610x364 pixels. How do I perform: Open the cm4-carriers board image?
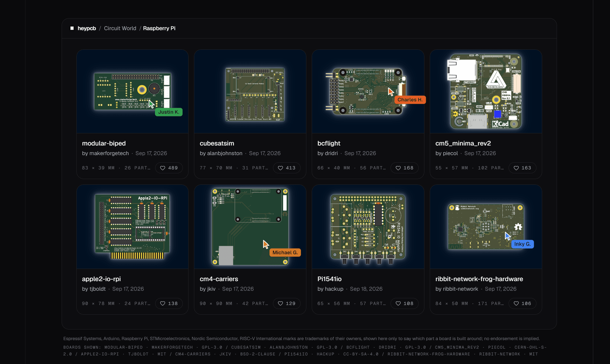point(250,227)
